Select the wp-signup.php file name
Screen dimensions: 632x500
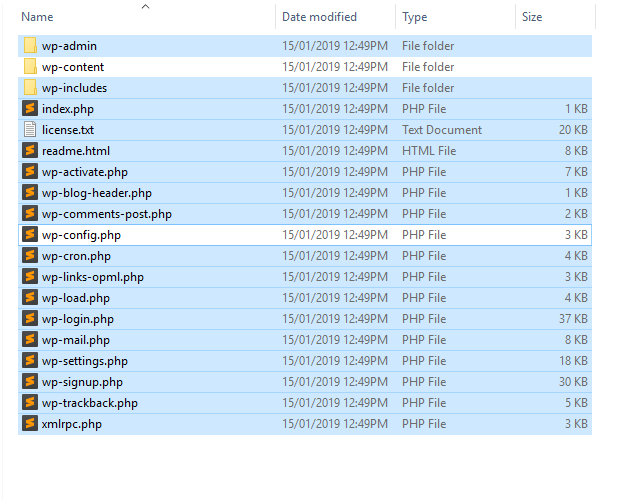(x=82, y=382)
